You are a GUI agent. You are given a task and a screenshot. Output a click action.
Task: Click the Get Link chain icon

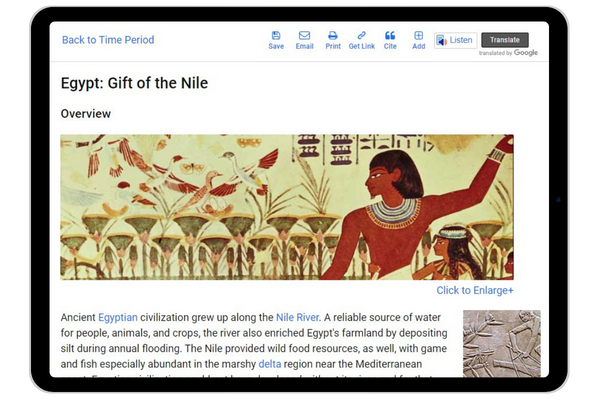[361, 36]
